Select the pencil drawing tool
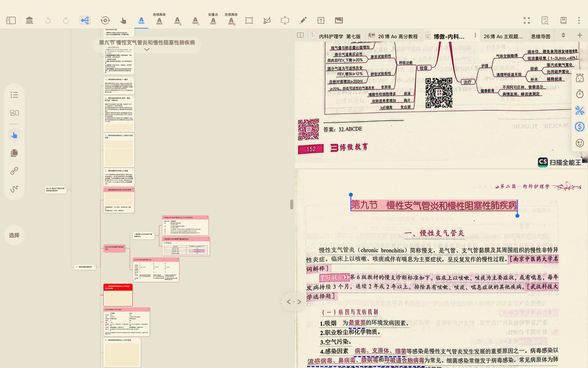Image resolution: width=588 pixels, height=368 pixels. click(x=303, y=21)
